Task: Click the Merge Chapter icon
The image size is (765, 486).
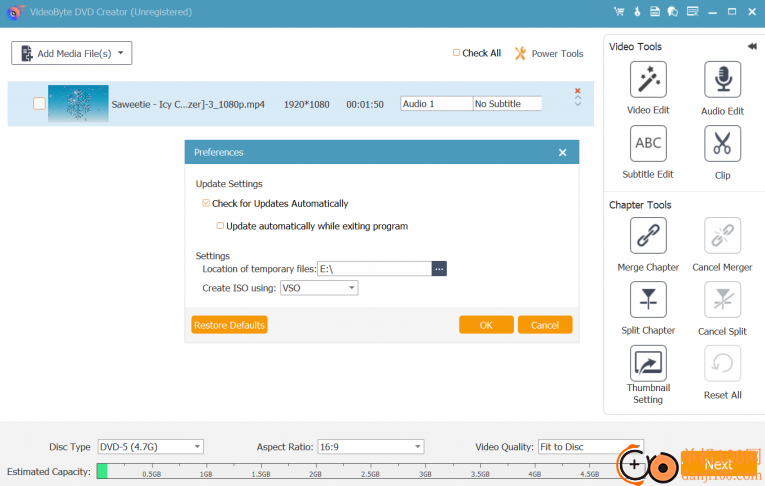Action: coord(648,236)
